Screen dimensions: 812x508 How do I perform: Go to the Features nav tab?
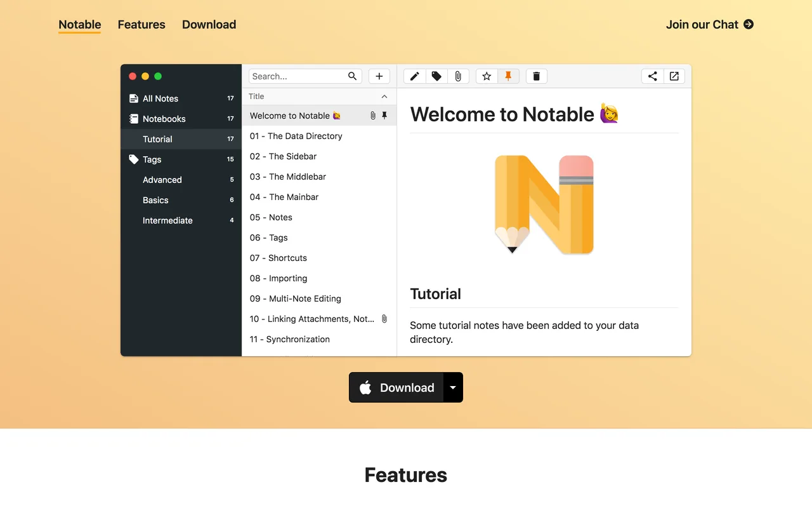coord(141,25)
